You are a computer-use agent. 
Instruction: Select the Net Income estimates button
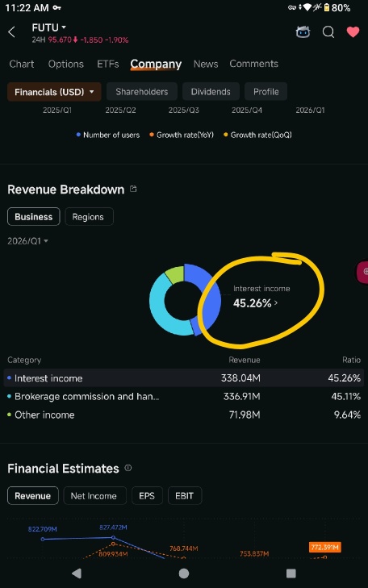[x=94, y=496]
